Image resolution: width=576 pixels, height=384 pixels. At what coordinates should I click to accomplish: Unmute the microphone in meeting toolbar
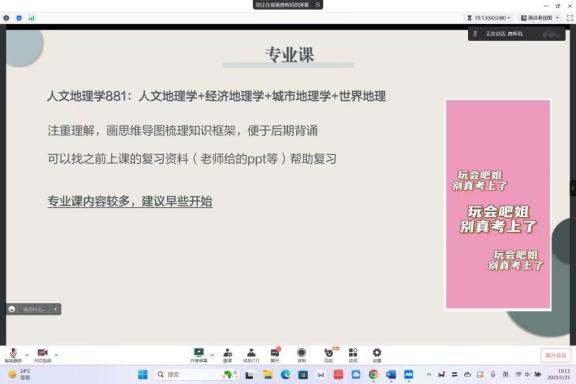pos(13,355)
